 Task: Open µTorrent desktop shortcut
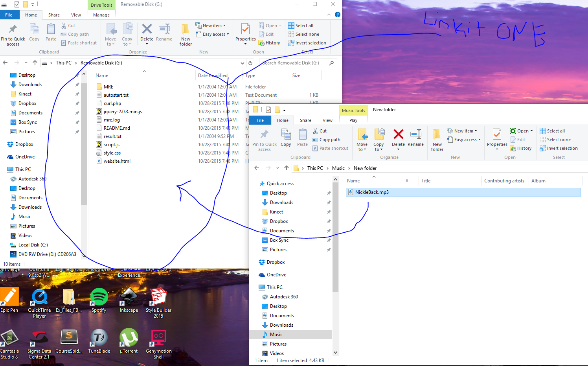coord(129,341)
